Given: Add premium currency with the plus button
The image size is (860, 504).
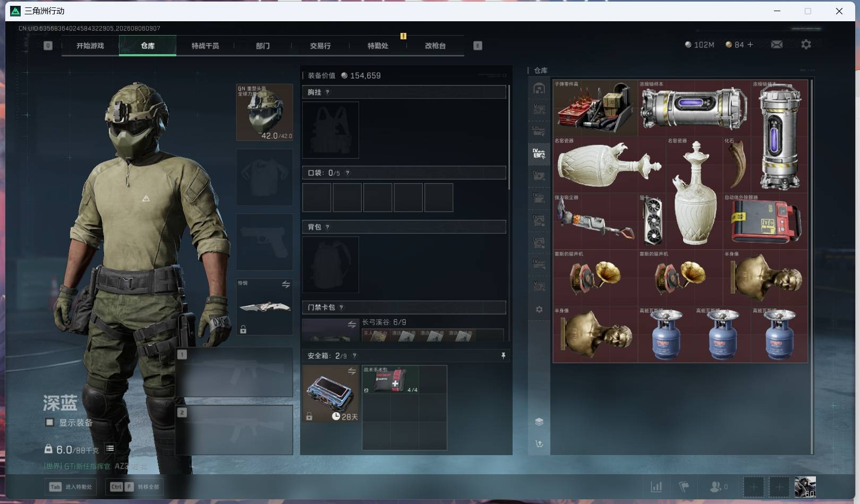Looking at the screenshot, I should 750,45.
